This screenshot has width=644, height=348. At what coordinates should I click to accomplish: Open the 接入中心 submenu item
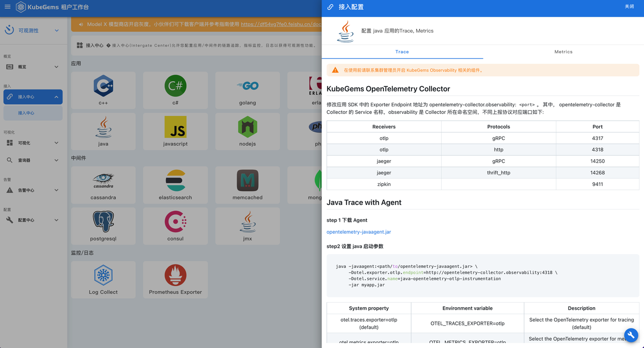33,113
